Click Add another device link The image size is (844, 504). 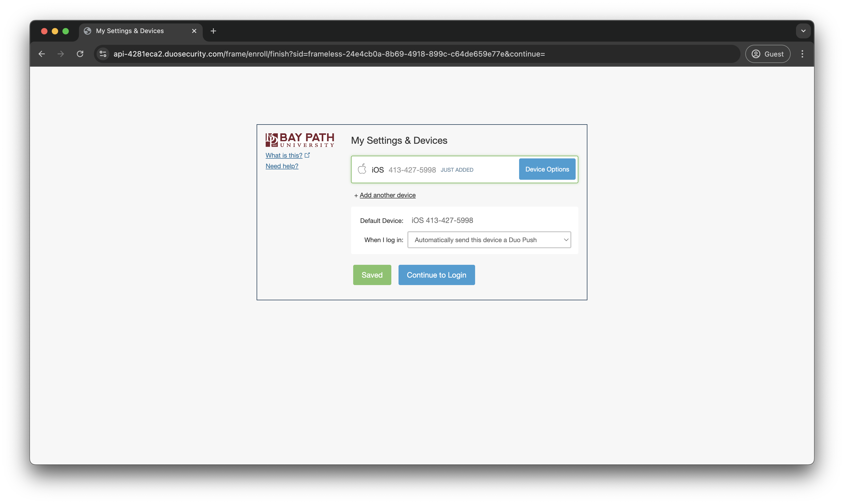coord(388,195)
